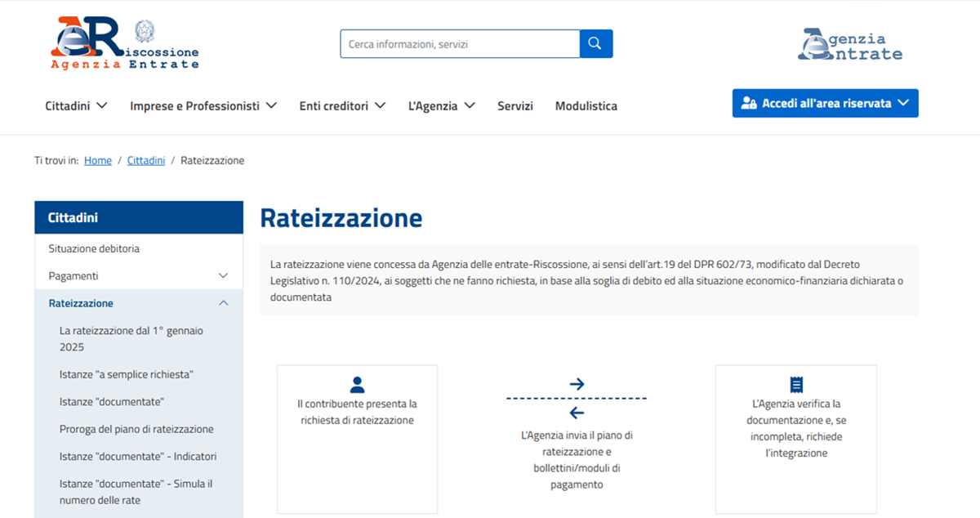Expand the Cittadini top menu

tap(77, 105)
